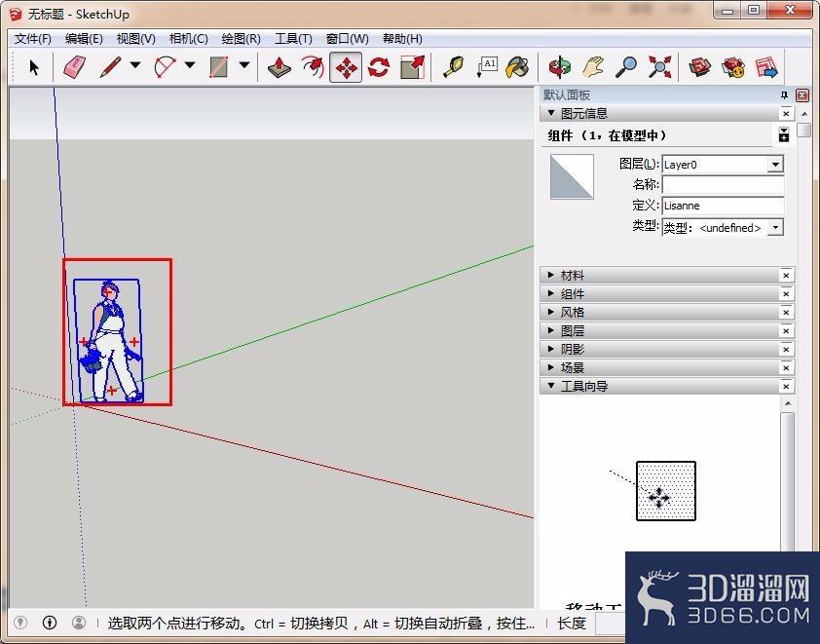Open the 绘图(R) menu
Viewport: 820px width, 644px height.
(x=242, y=39)
